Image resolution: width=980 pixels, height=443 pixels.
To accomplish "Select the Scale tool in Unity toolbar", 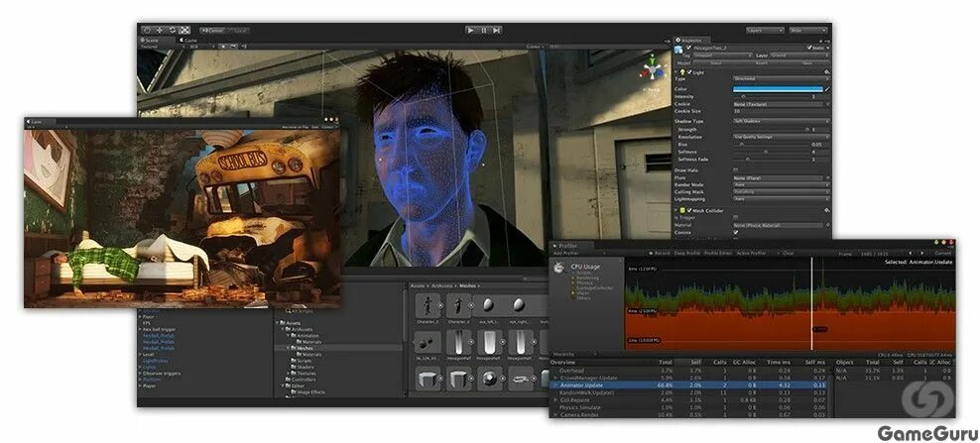I will coord(184,30).
